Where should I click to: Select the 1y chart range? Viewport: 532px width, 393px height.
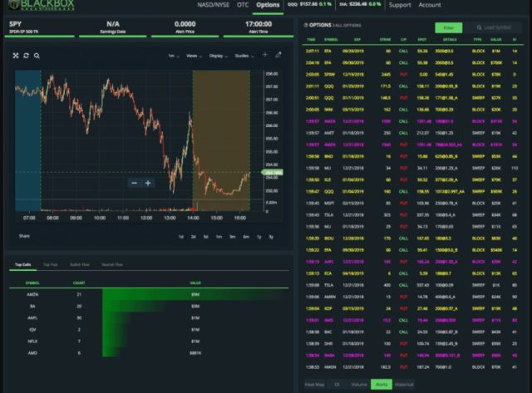coord(259,237)
